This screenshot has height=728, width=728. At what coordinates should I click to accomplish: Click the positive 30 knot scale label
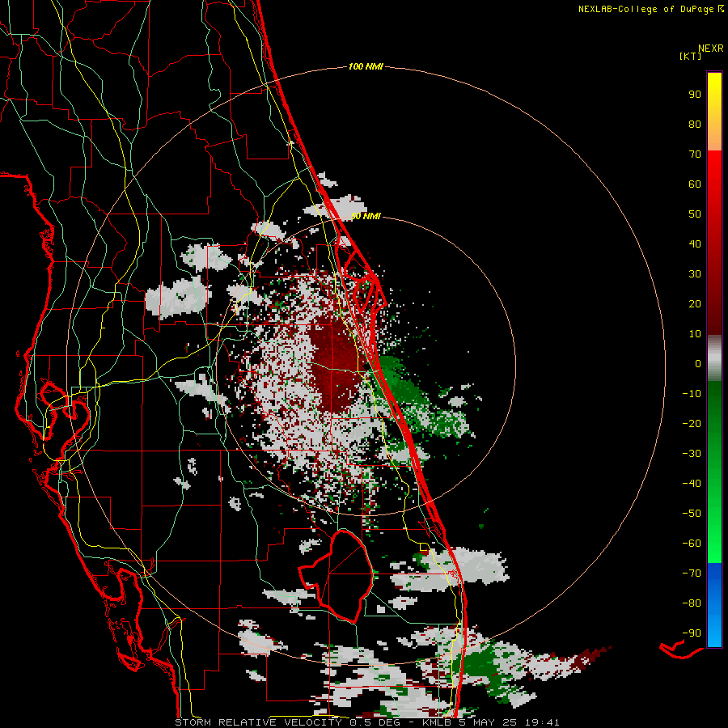pos(695,274)
